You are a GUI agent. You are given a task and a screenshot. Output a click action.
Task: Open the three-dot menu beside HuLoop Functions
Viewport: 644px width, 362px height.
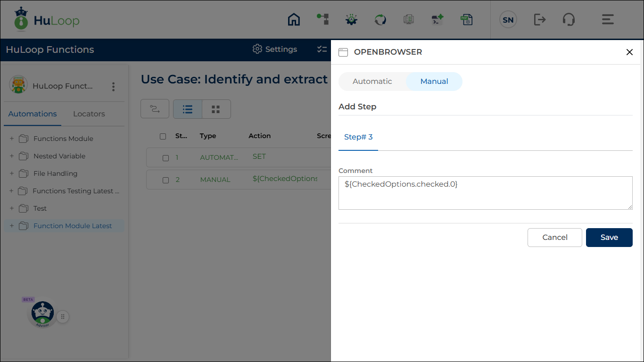[113, 87]
